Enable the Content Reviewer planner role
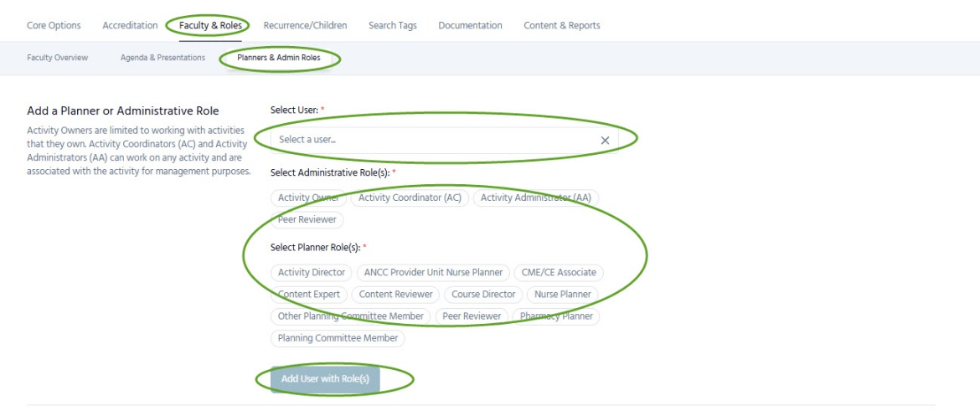 (x=395, y=294)
